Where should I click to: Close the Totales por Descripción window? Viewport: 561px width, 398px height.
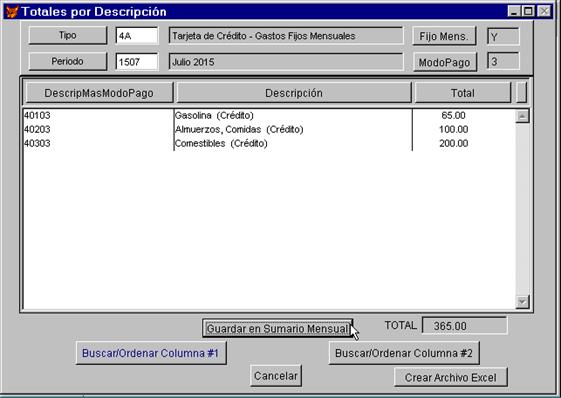[x=544, y=11]
